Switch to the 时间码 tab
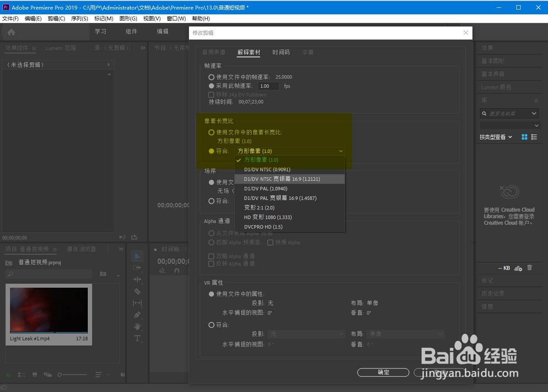This screenshot has height=392, width=548. tap(281, 52)
